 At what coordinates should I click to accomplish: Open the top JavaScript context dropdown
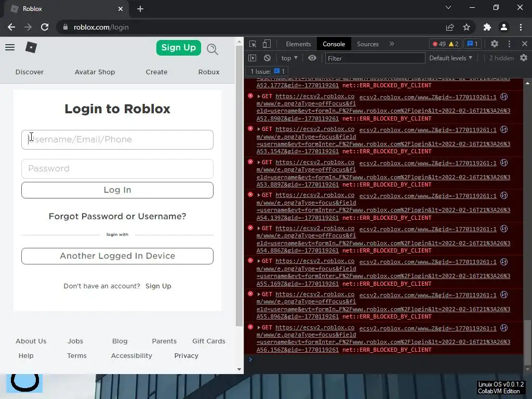[x=289, y=58]
